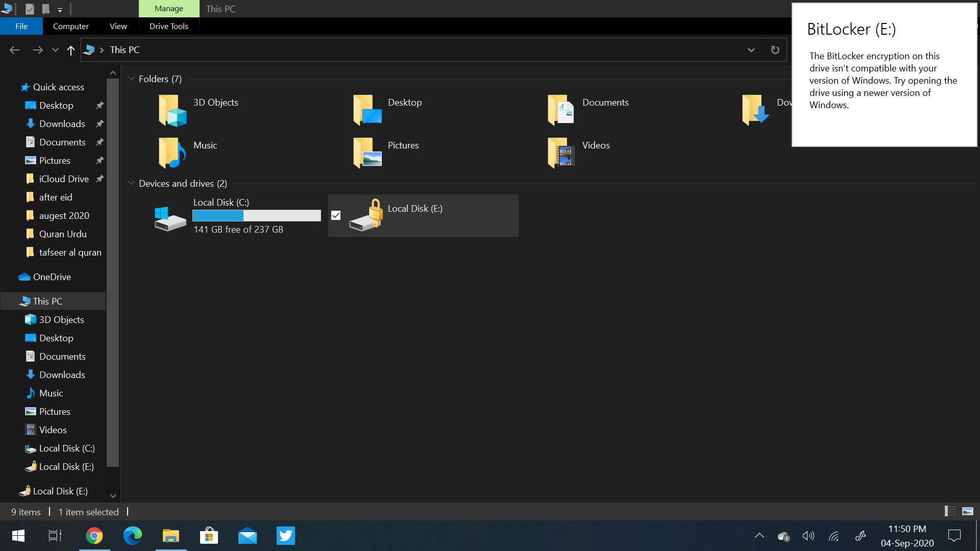
Task: Click This PC breadcrumb in address bar
Action: click(x=125, y=50)
